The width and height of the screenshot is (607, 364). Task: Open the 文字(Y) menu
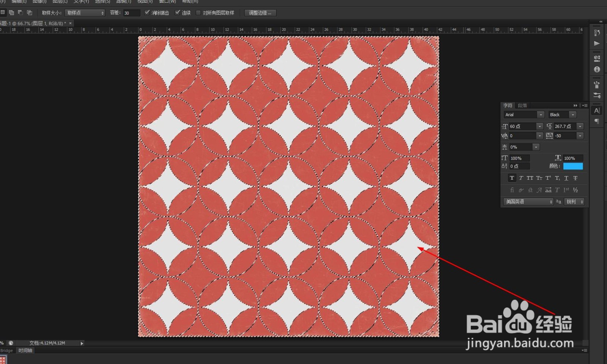point(81,2)
